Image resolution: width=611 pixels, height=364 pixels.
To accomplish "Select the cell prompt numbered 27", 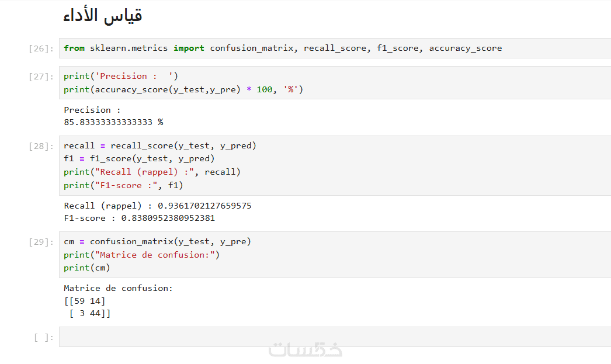I will click(41, 77).
